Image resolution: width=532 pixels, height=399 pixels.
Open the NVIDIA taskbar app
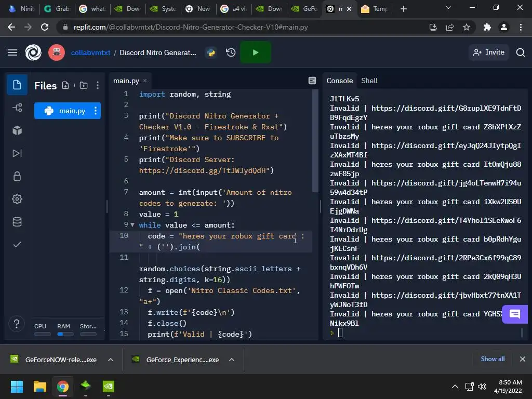(109, 387)
